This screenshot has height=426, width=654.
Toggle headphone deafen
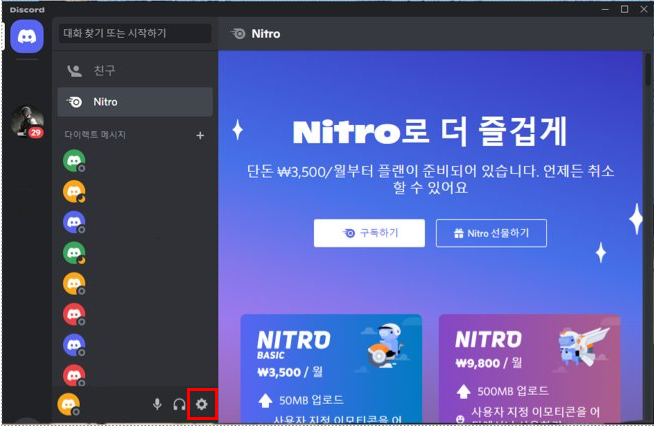tap(179, 404)
